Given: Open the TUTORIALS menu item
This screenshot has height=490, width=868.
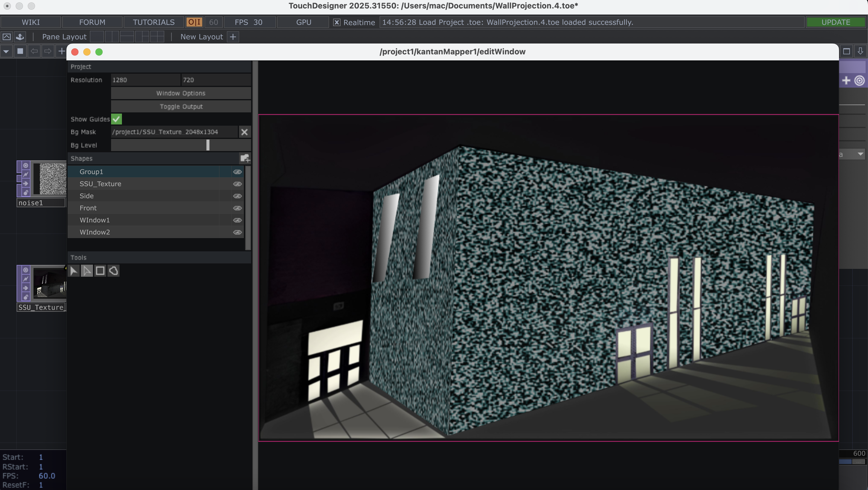Looking at the screenshot, I should coord(153,22).
